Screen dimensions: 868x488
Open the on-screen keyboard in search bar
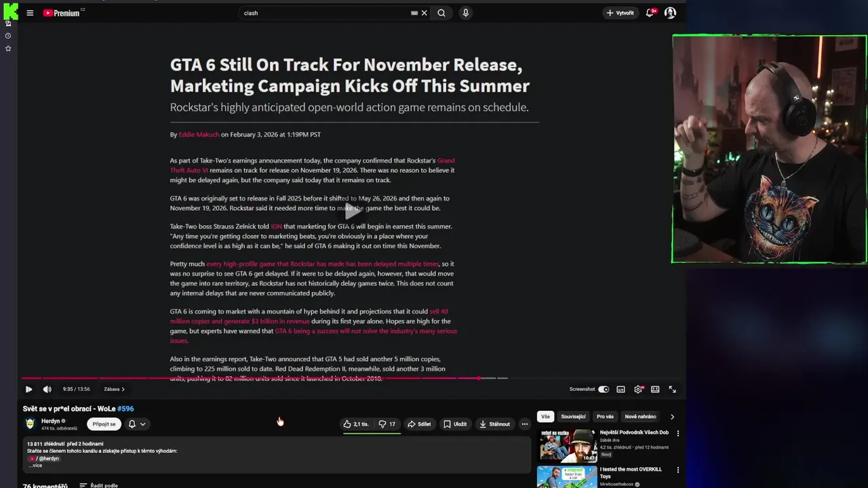[414, 13]
